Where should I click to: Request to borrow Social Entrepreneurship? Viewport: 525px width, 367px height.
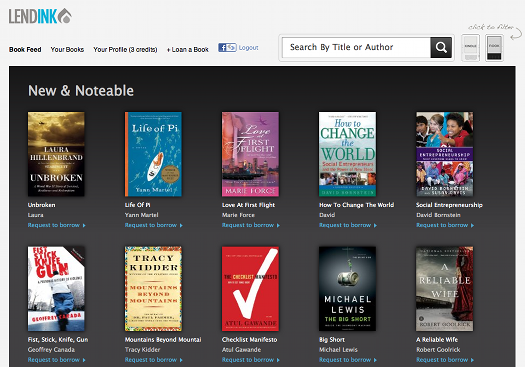point(445,225)
